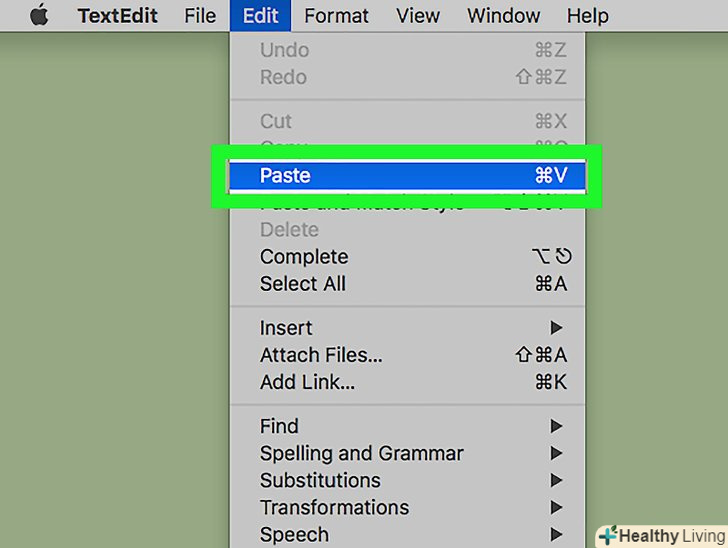Click the Healthy Living watermark logo
The width and height of the screenshot is (728, 548).
662,535
